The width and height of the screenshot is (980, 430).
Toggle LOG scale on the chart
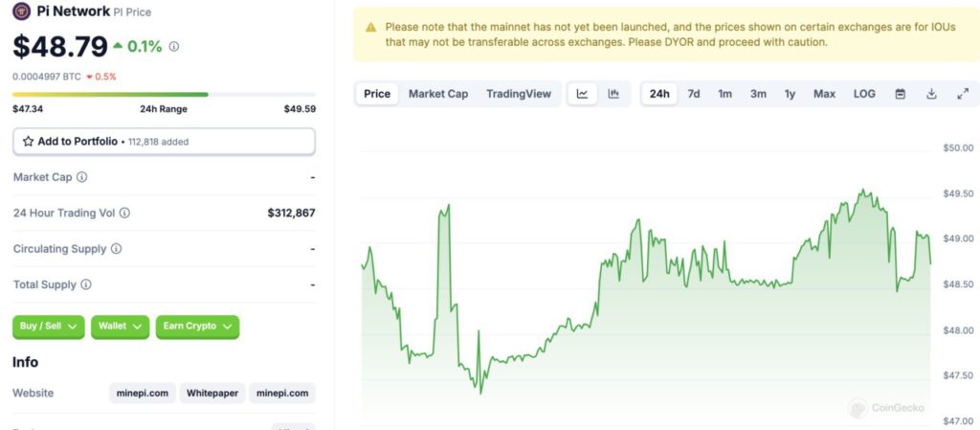864,94
